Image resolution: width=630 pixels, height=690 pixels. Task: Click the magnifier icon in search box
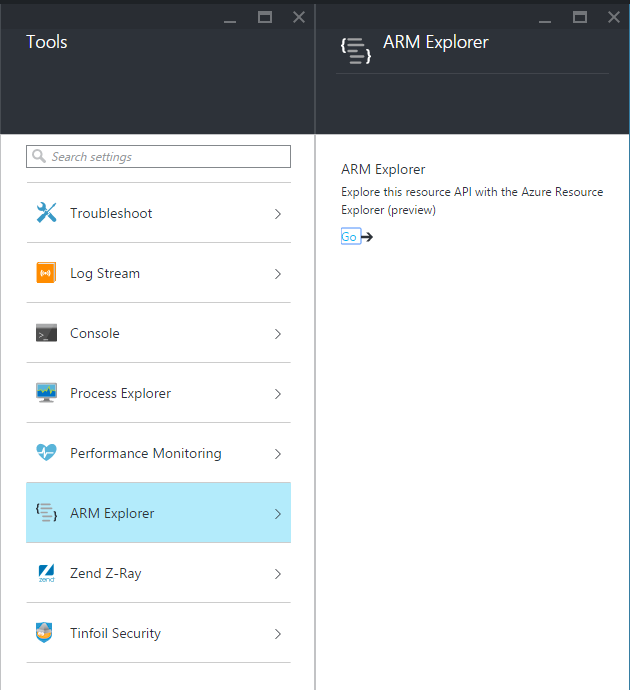(39, 156)
